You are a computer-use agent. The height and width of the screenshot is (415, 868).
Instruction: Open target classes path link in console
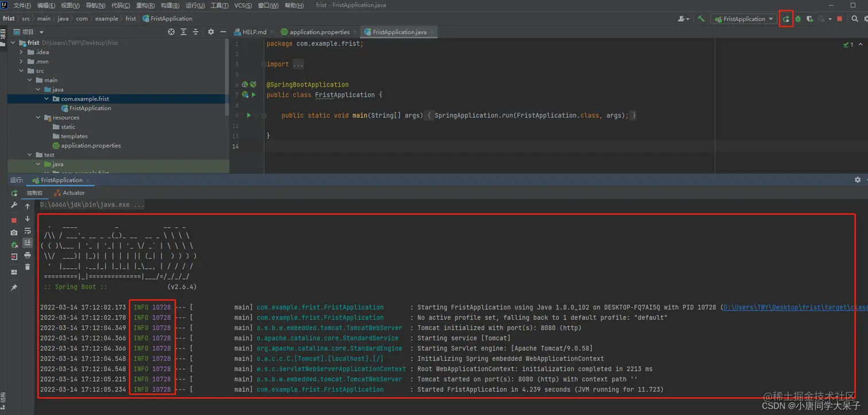(x=795, y=308)
